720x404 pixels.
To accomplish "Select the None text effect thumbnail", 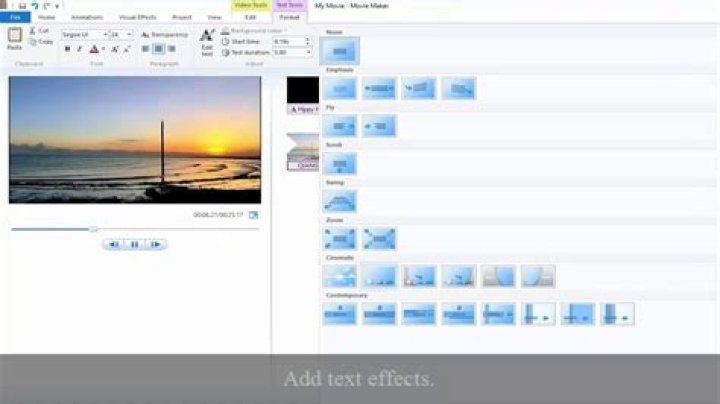I will click(x=341, y=51).
